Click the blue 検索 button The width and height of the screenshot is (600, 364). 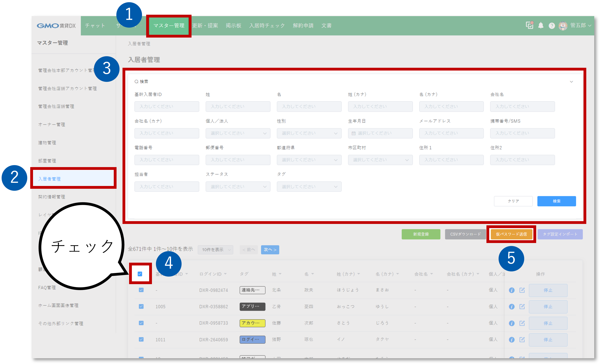coord(556,201)
